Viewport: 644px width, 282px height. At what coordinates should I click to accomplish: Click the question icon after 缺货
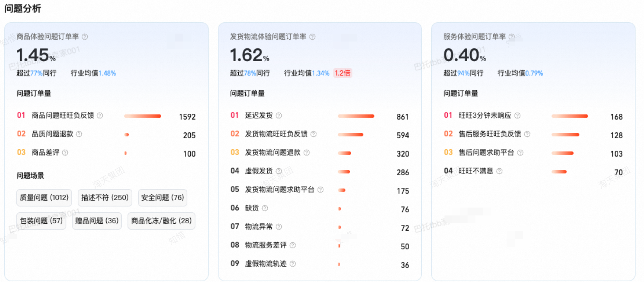pyautogui.click(x=265, y=208)
